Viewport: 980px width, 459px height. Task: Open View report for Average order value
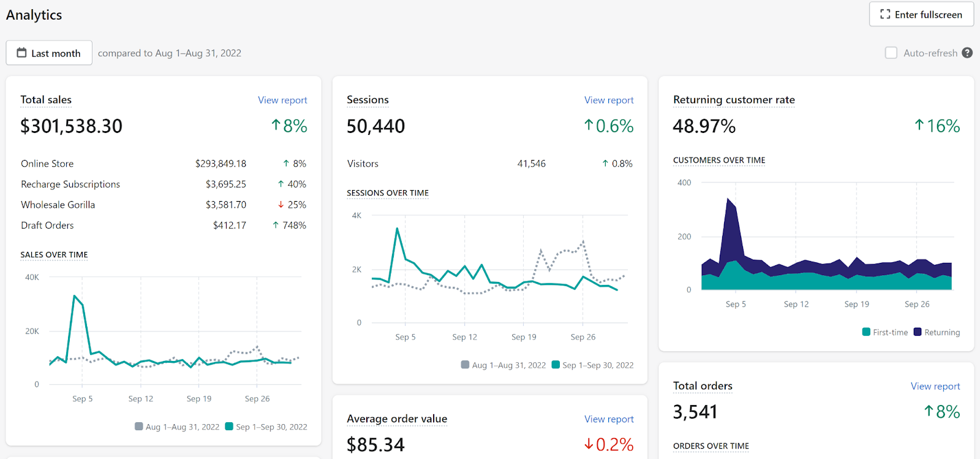pyautogui.click(x=609, y=419)
